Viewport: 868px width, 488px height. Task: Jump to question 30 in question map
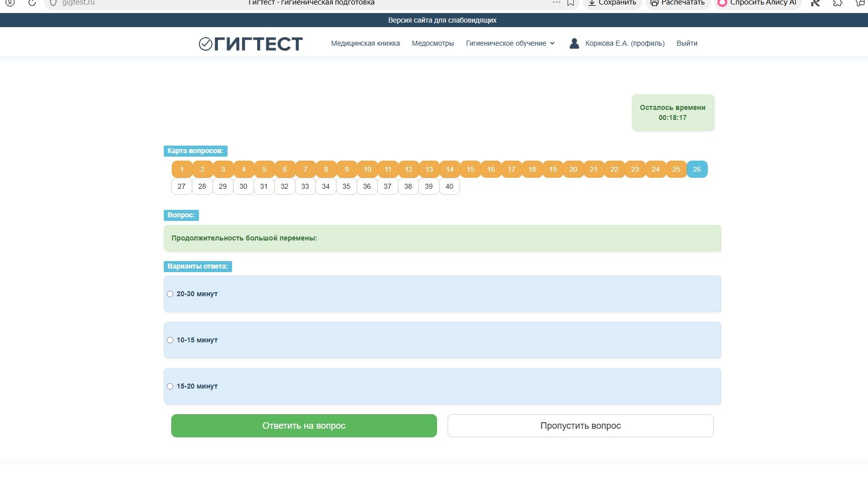243,186
